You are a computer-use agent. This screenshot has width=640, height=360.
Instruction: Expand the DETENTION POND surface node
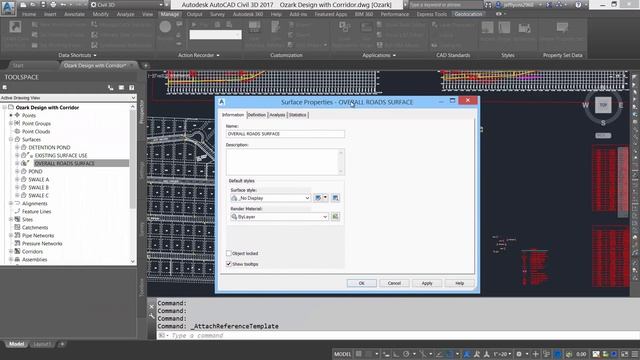click(x=17, y=147)
